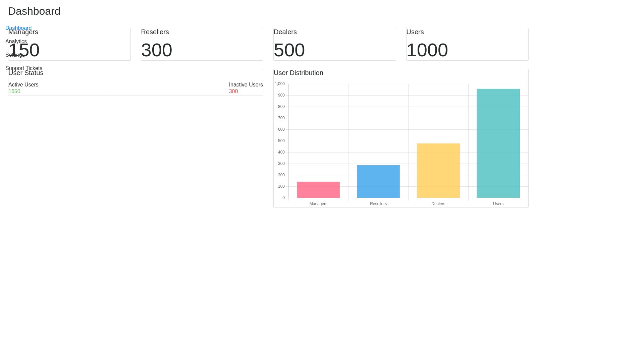
Task: Select the teal Users bar in the chart
Action: pos(498,143)
